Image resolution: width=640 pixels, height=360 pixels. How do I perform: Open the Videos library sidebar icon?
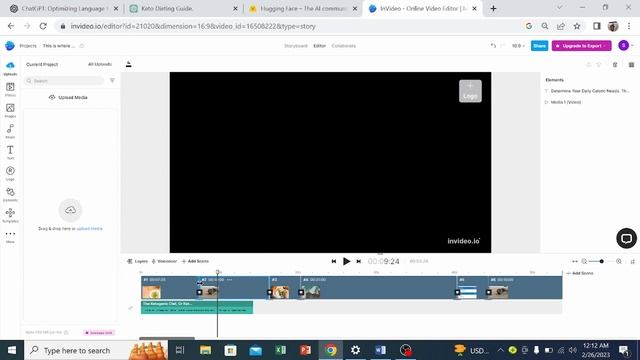click(10, 89)
